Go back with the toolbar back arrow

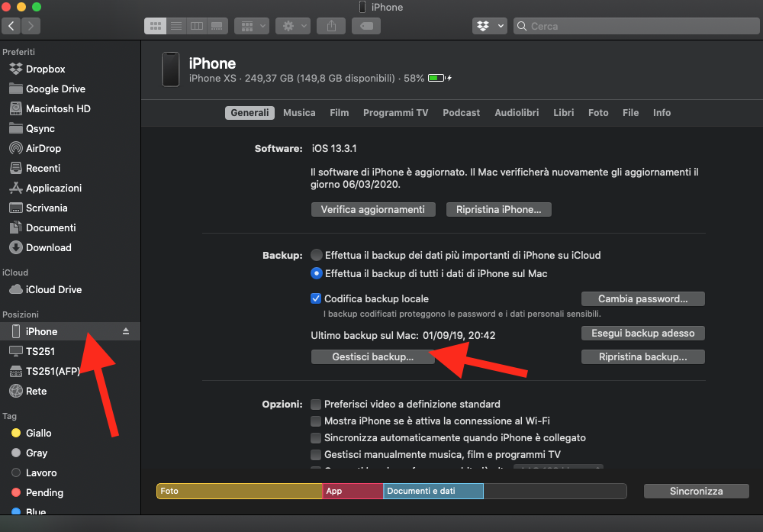click(11, 26)
